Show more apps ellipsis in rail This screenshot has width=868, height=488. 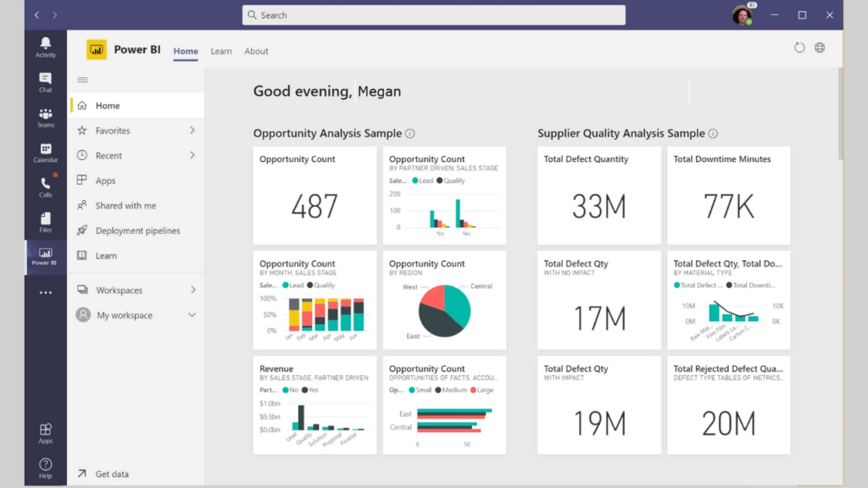46,292
